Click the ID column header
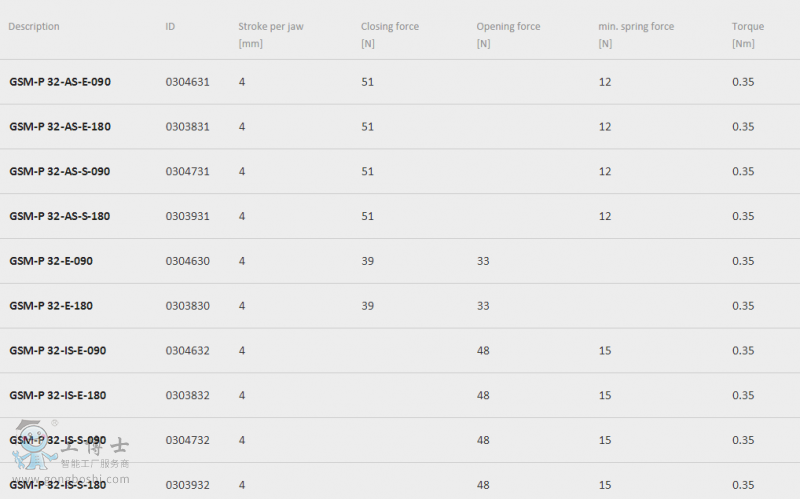 (170, 27)
